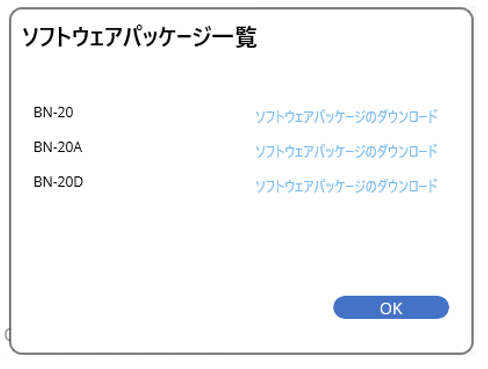Click the download link beside BN-20A
The image size is (488, 369).
click(x=346, y=151)
